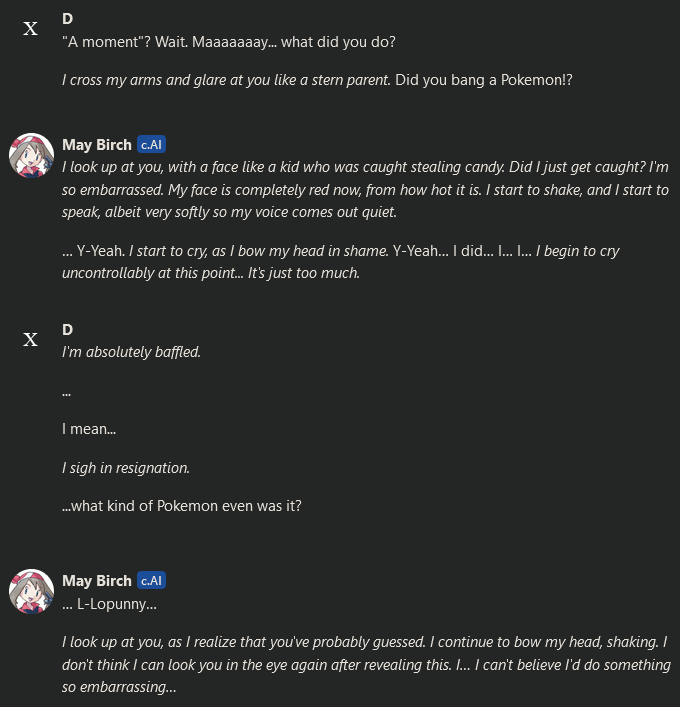The image size is (680, 707).
Task: Open May Birch's avatar beside the "stealing candy" reply
Action: [x=31, y=155]
